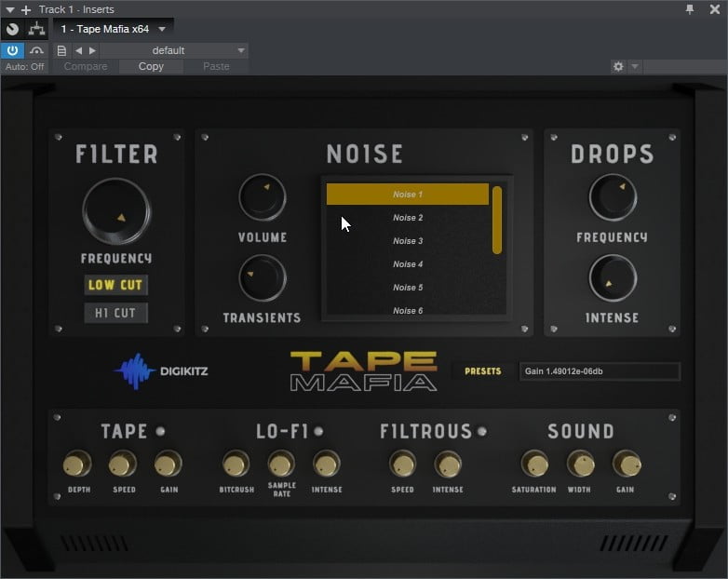Select Noise 3 from the list
This screenshot has height=579, width=728.
click(x=408, y=241)
